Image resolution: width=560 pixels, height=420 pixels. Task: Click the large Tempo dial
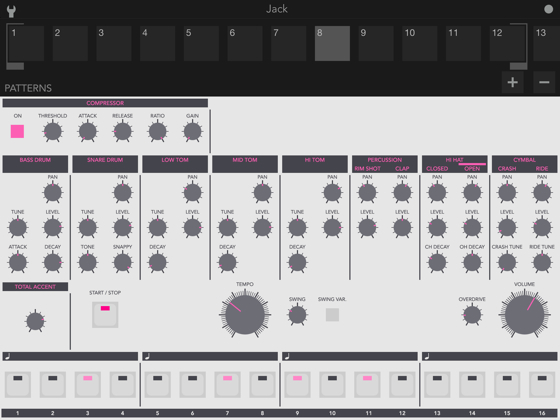click(245, 315)
